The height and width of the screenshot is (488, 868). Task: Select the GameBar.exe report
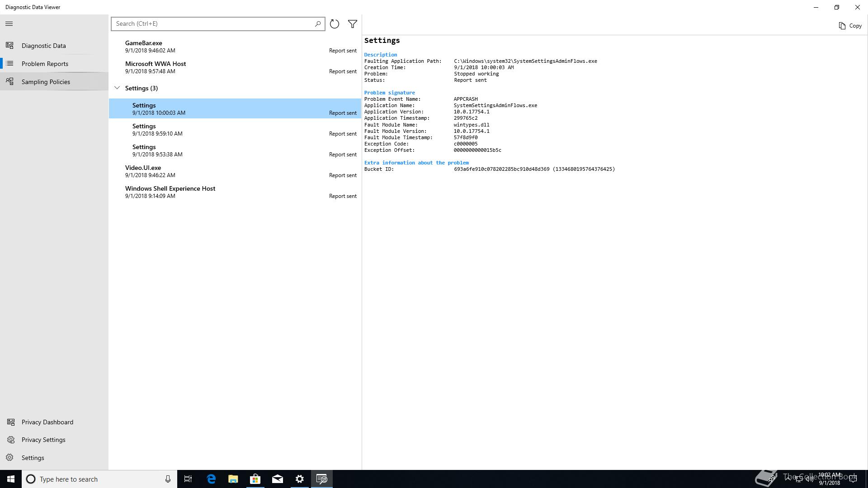pyautogui.click(x=235, y=47)
